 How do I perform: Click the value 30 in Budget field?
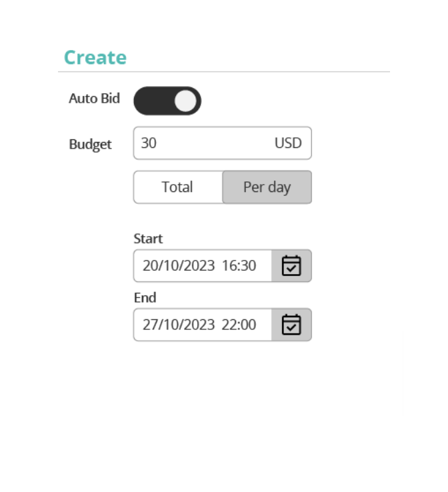click(x=149, y=143)
